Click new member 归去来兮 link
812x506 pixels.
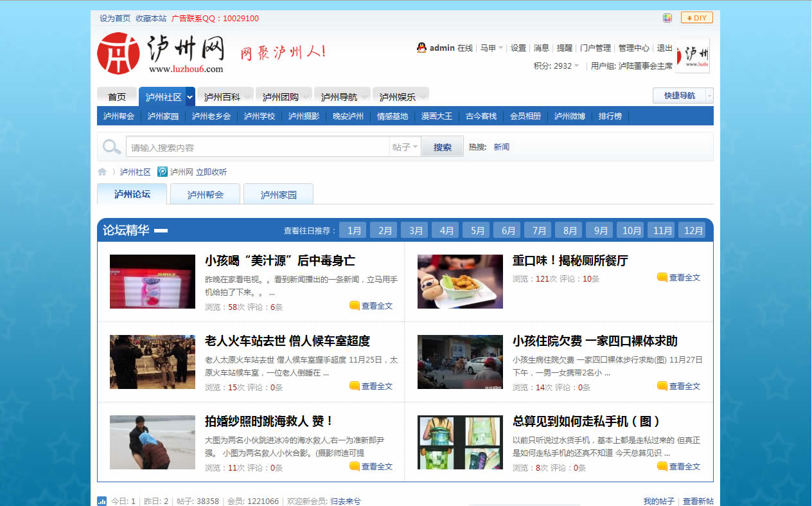[346, 501]
